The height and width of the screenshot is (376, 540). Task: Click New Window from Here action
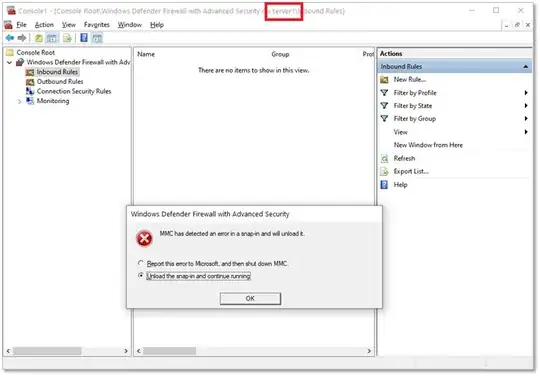(x=428, y=145)
